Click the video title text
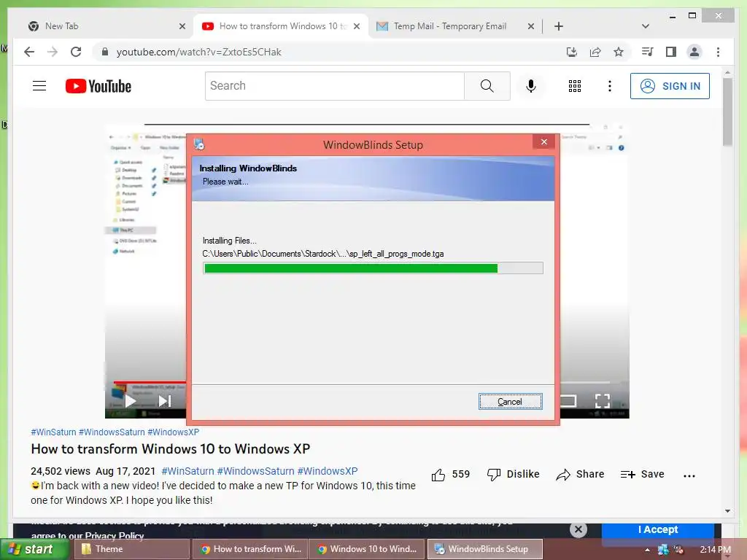 coord(170,449)
